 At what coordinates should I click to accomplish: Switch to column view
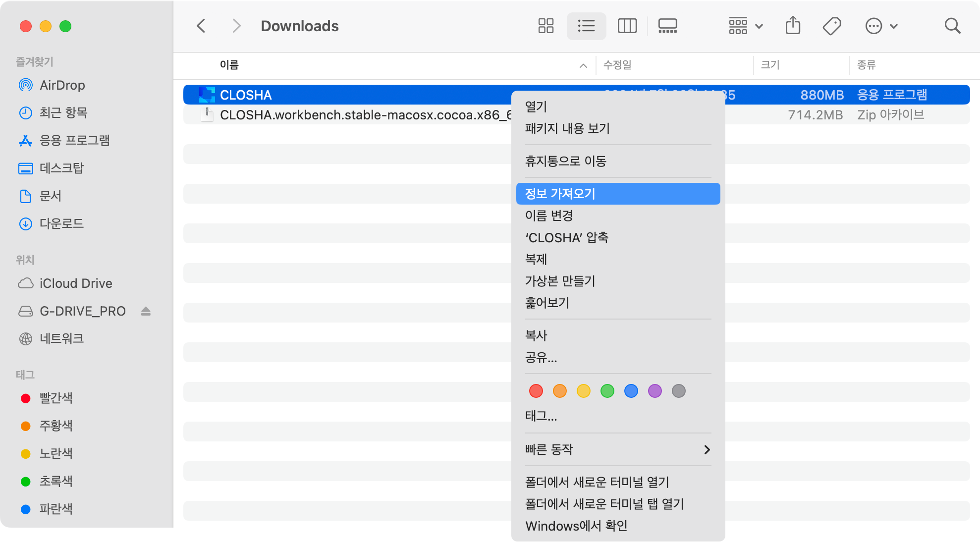(x=627, y=26)
